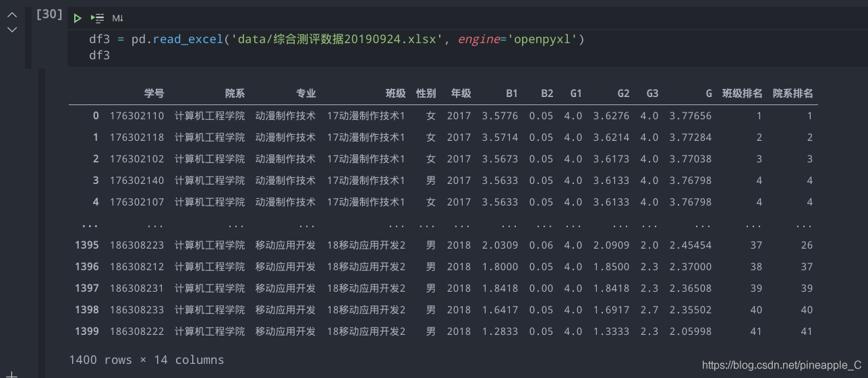Click the G2 value 1.8500
868x378 pixels.
[x=611, y=267]
